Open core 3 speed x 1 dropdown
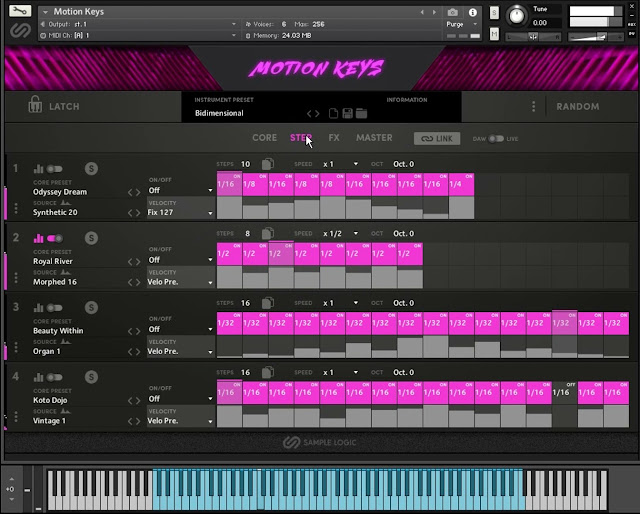 pos(340,303)
